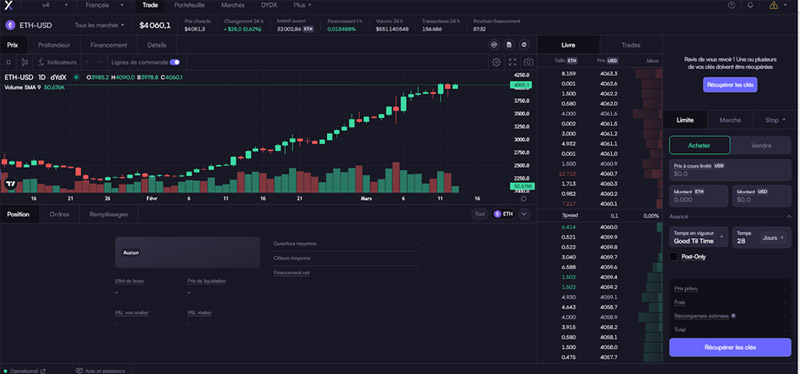Click the chart time-axis settings icon
The image size is (800, 374).
pos(523,198)
